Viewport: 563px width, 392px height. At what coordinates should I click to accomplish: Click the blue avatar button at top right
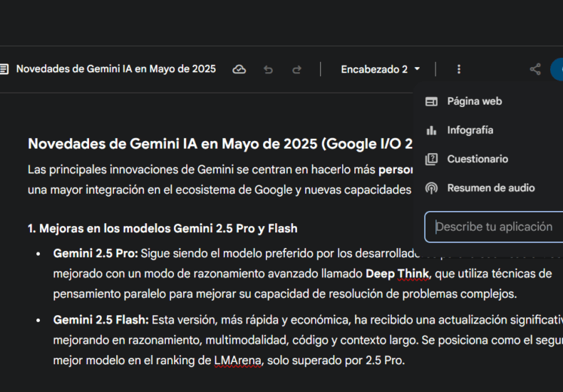557,69
